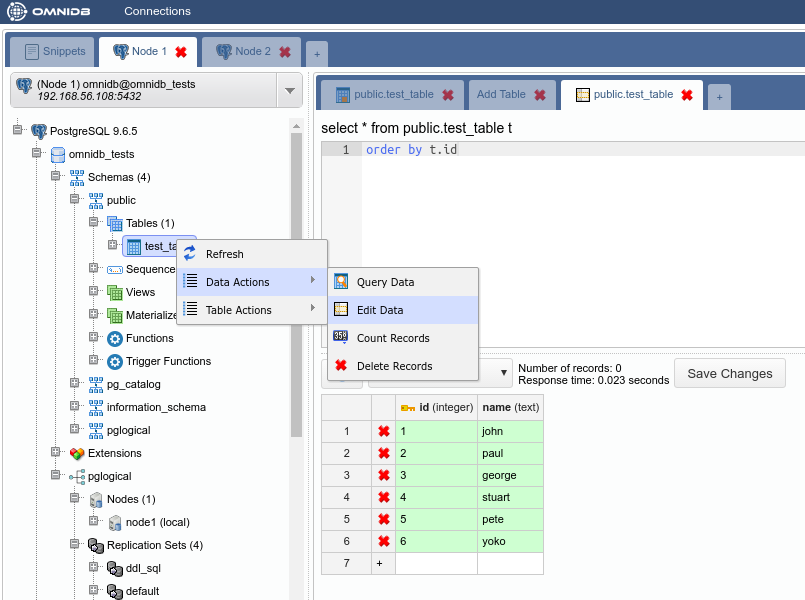Image resolution: width=805 pixels, height=600 pixels.
Task: Click the Extensions icon in the tree
Action: [x=77, y=454]
